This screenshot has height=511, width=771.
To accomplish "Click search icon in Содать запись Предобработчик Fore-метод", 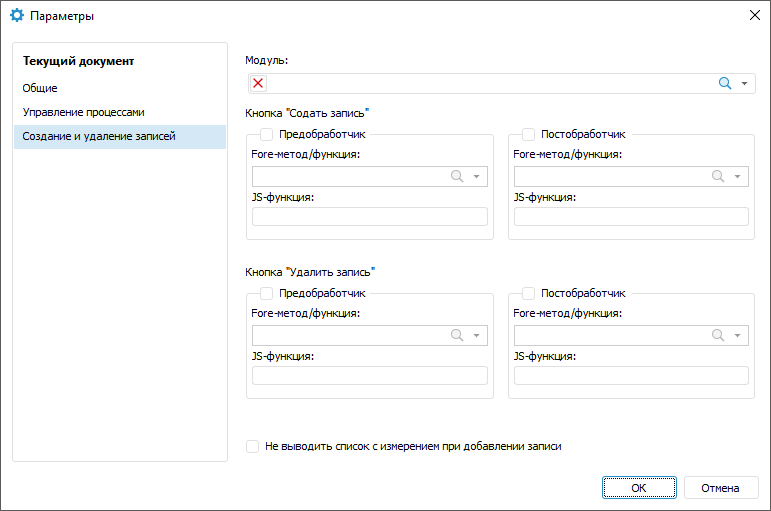I will tap(457, 176).
